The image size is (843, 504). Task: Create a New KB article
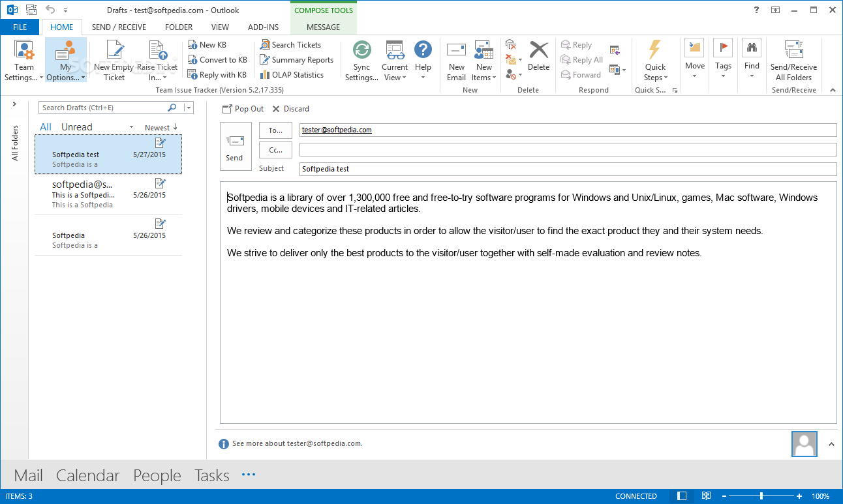[207, 45]
